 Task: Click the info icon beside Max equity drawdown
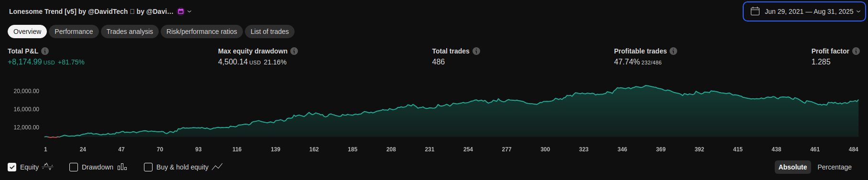click(294, 51)
